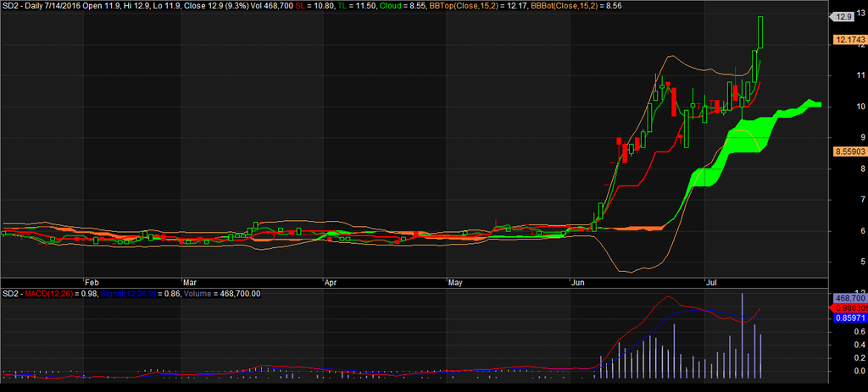Click the tallest green candle at top right
This screenshot has width=868, height=392.
761,32
